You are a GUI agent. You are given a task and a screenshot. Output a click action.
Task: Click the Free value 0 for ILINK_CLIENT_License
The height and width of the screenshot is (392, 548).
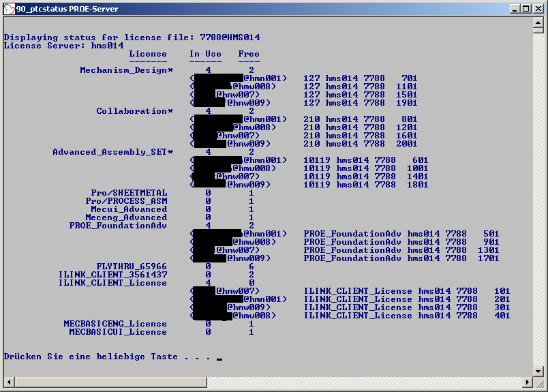click(x=252, y=283)
